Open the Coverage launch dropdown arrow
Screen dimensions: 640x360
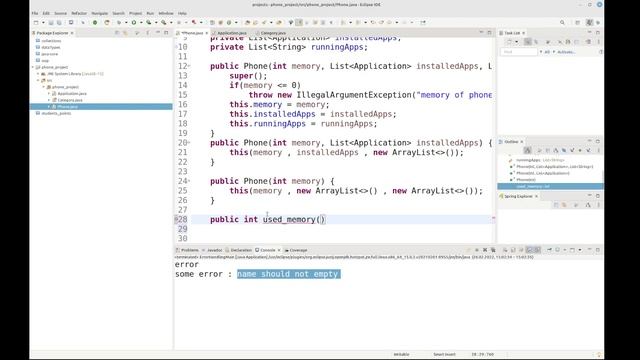point(156,22)
